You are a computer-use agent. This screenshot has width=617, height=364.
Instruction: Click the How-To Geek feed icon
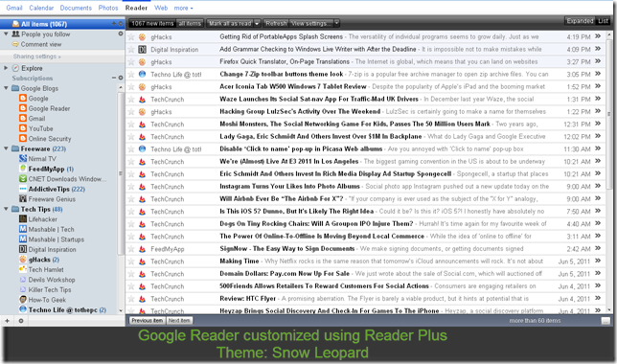(x=23, y=300)
